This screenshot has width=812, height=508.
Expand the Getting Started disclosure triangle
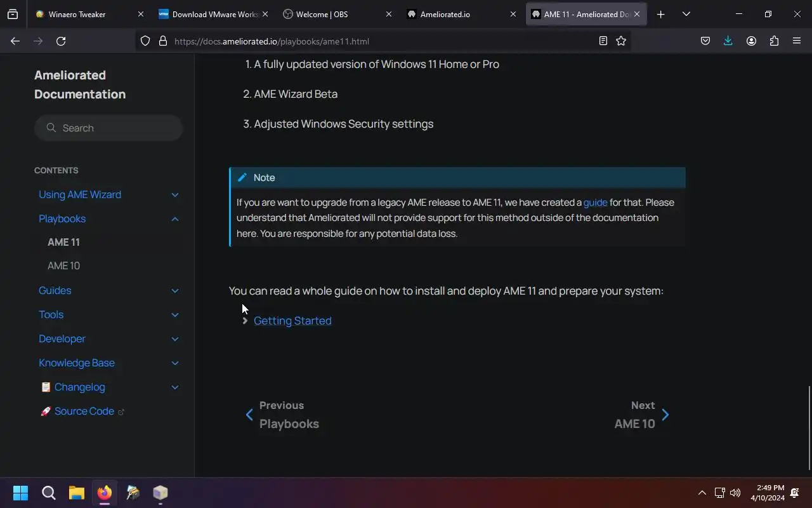click(x=245, y=321)
